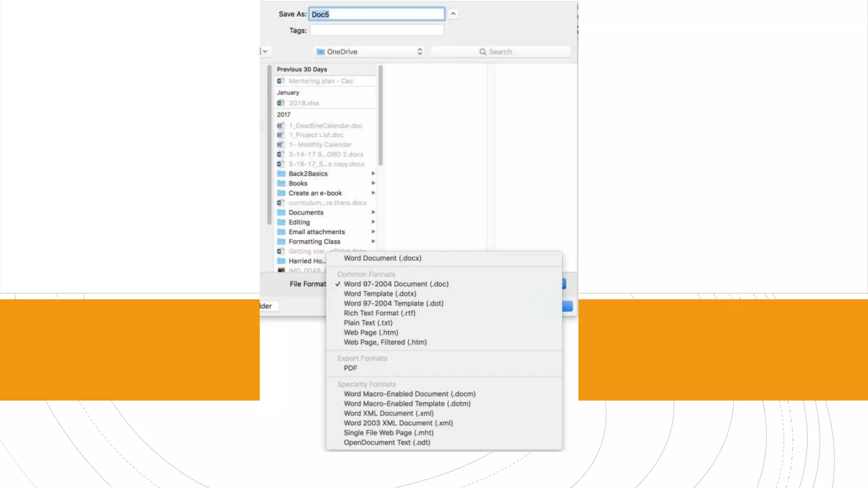Pick OpenDocument Text (.odt) format
Screen dimensions: 868x488
click(387, 442)
